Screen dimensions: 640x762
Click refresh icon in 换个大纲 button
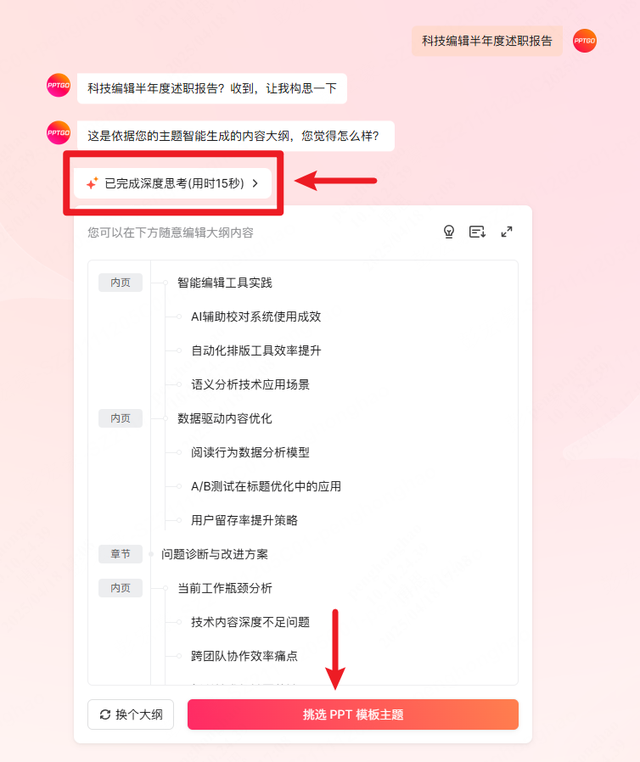click(105, 714)
